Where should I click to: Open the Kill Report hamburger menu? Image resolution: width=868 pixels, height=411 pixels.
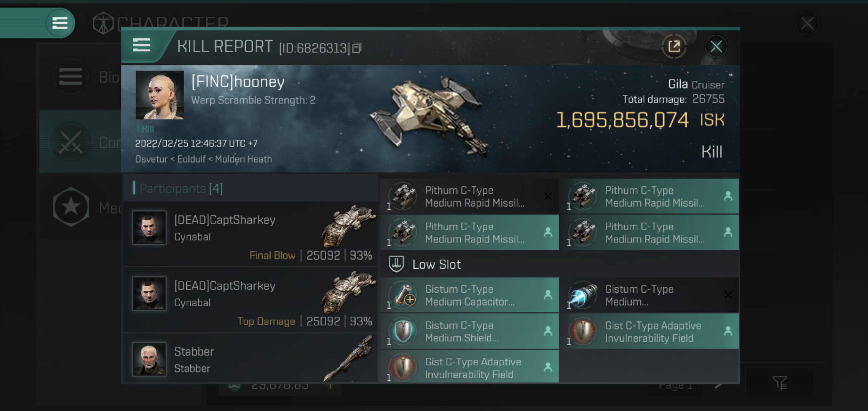click(141, 45)
